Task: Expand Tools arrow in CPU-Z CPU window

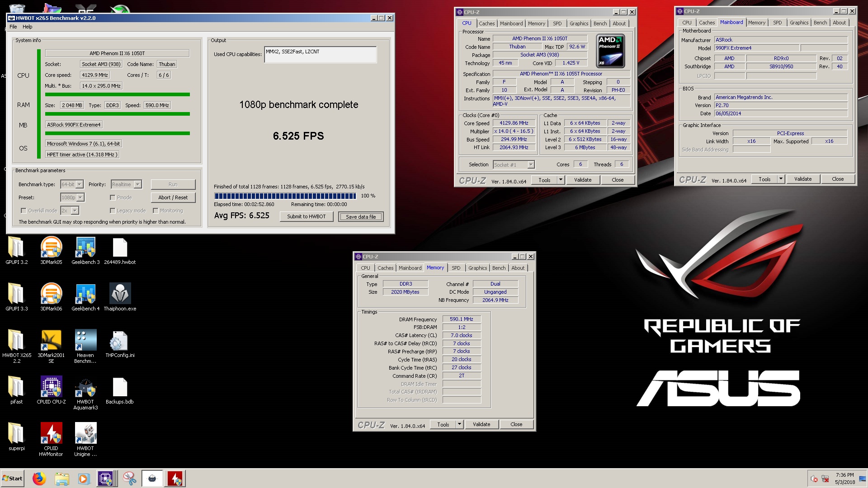Action: [x=561, y=180]
